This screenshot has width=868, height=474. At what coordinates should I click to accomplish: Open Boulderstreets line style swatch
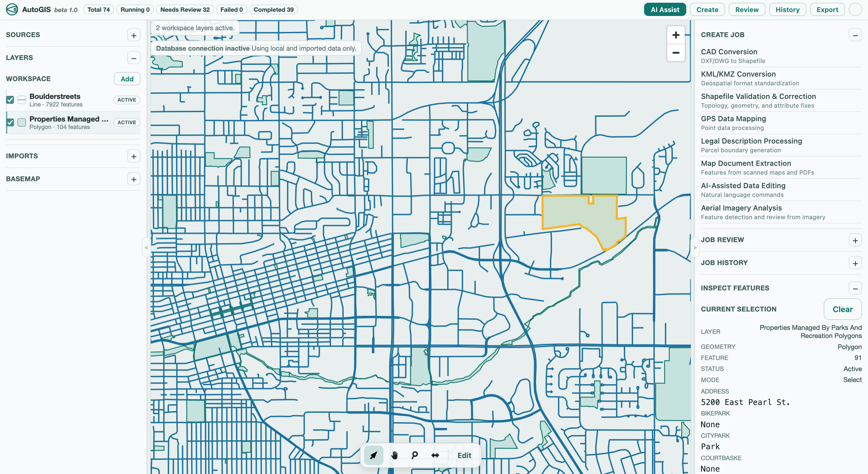[22, 100]
